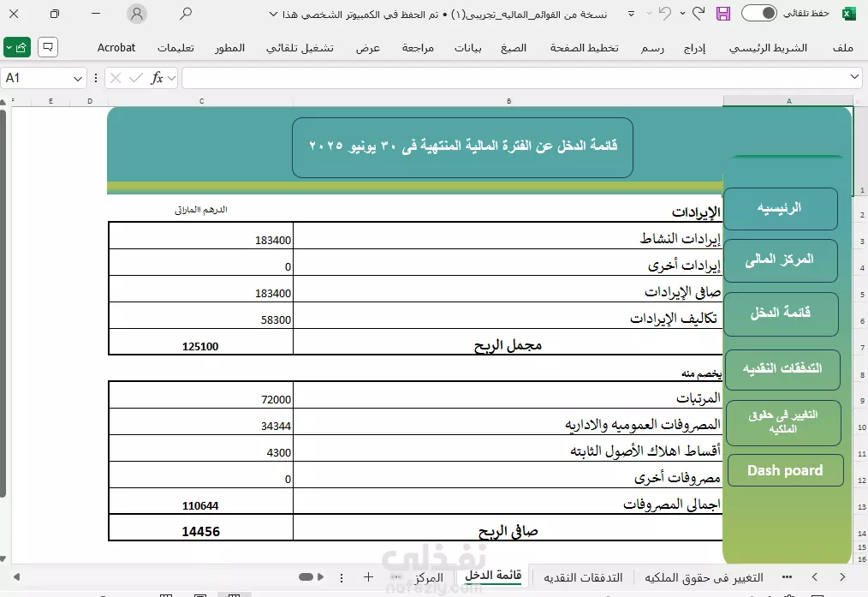Open the الصيغ (Formulas) tab
The image size is (868, 597).
click(513, 48)
